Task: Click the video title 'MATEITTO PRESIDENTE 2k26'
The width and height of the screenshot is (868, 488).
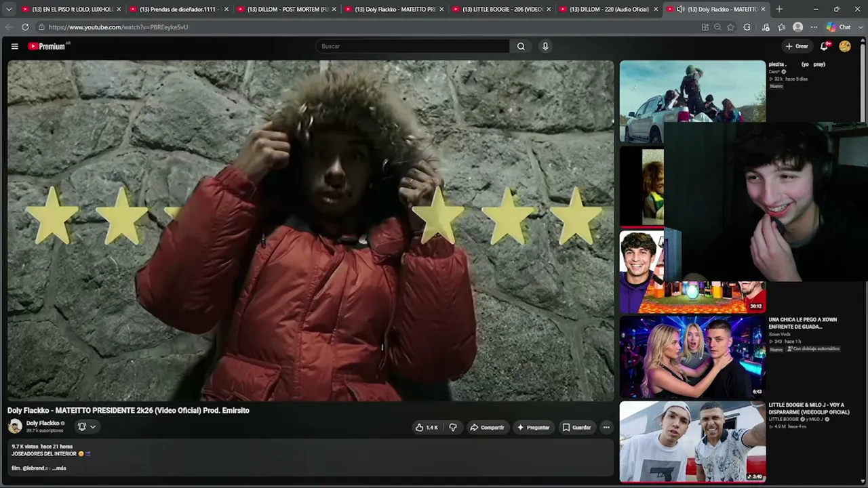Action: pyautogui.click(x=128, y=411)
